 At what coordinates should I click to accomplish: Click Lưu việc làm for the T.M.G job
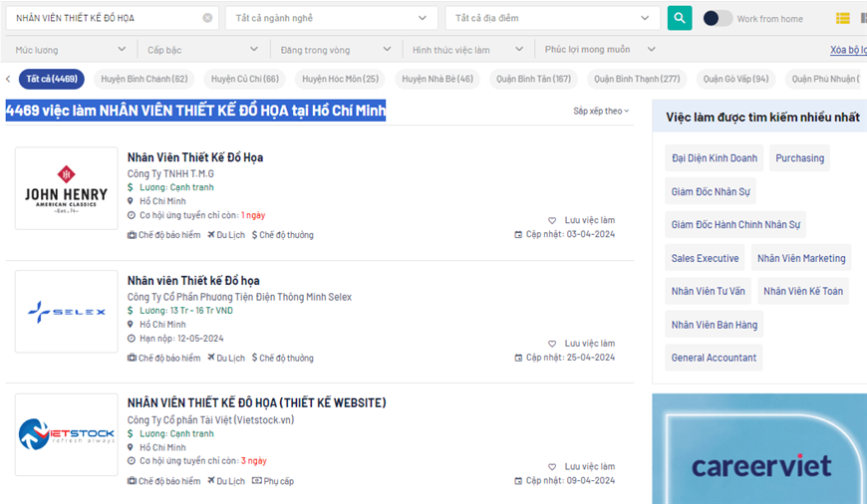coord(589,220)
